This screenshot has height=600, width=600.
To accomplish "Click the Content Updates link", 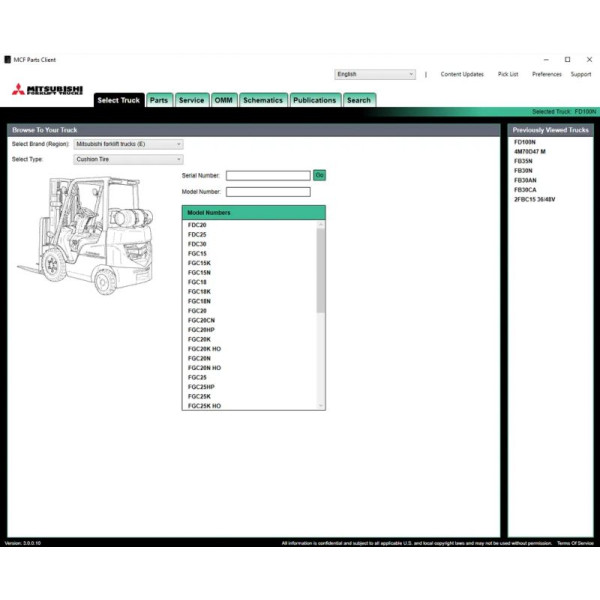I will [462, 74].
